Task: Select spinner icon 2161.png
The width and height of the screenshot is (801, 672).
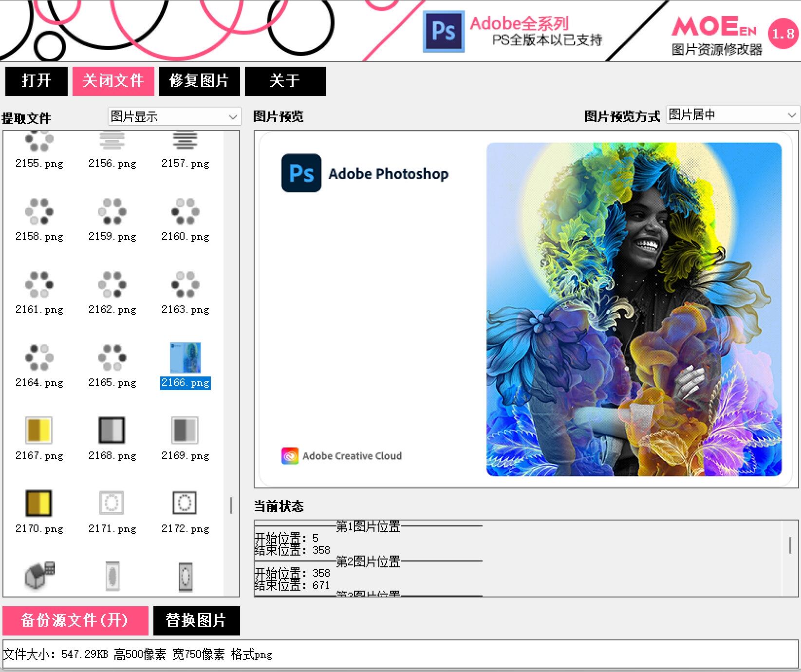Action: 39,293
